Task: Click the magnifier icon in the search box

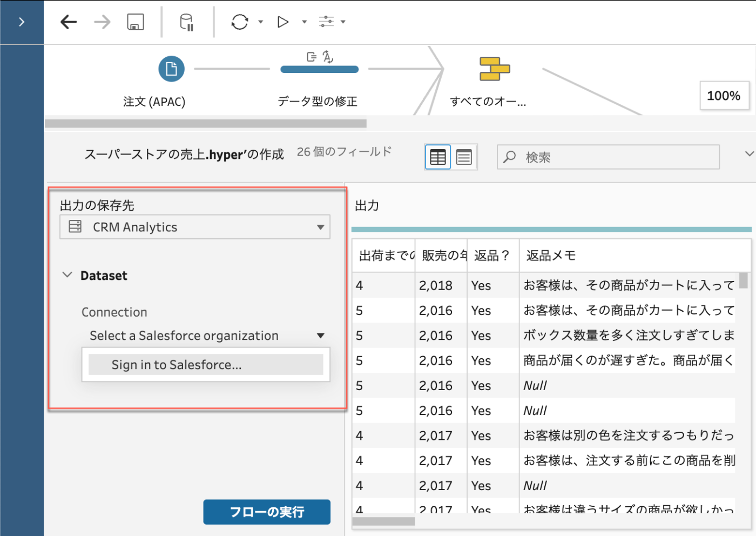Action: tap(509, 157)
